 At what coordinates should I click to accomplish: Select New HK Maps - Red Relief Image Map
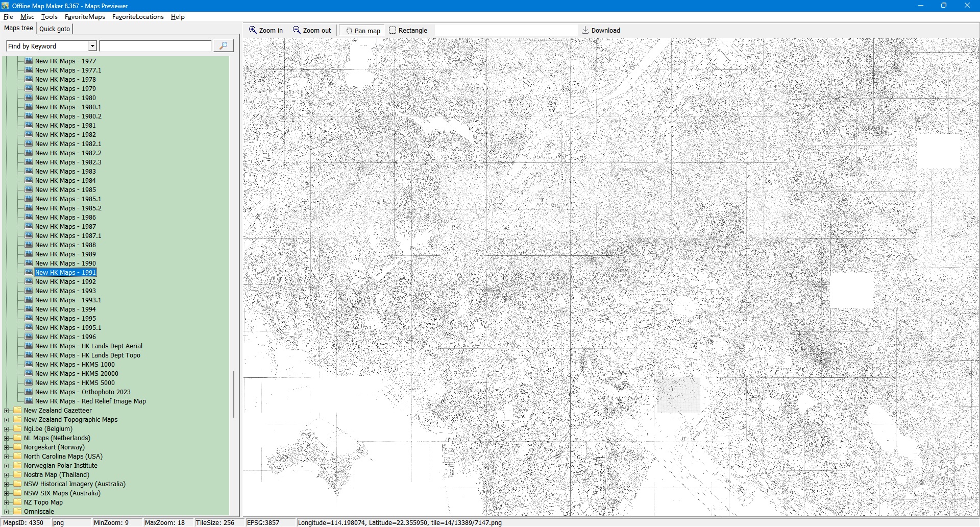90,401
